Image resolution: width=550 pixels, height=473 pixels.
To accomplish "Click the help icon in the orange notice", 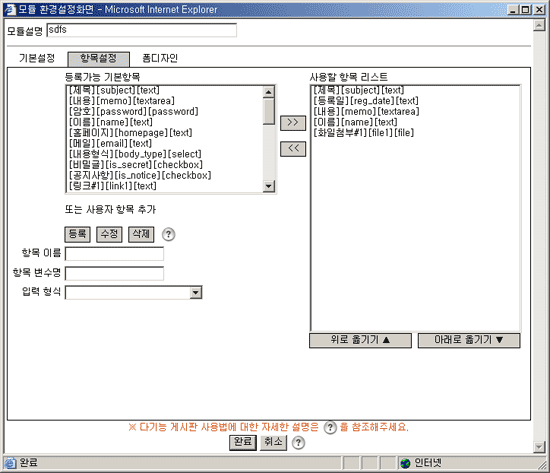I will [330, 427].
